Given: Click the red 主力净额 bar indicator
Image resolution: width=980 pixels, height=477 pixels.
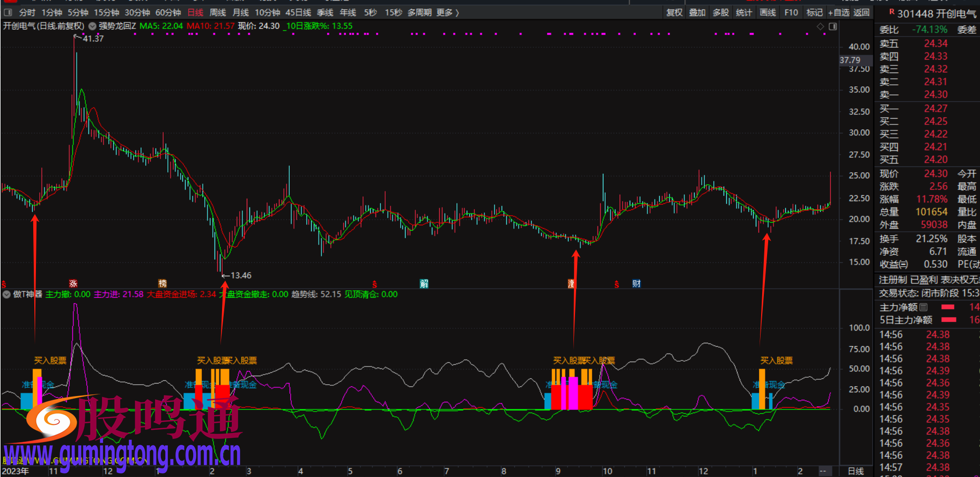Looking at the screenshot, I should pos(948,307).
